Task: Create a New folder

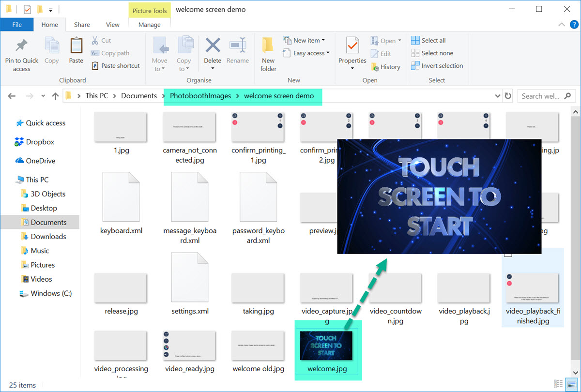Action: coord(268,54)
